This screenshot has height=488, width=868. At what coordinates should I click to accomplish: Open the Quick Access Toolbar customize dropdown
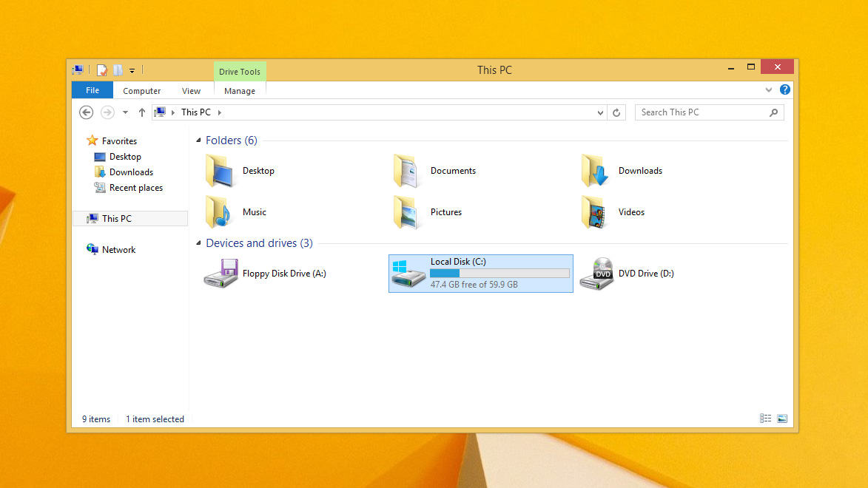pos(132,70)
